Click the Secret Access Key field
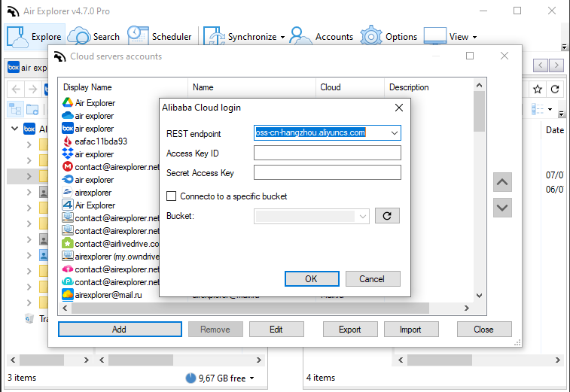Image resolution: width=570 pixels, height=392 pixels. click(328, 172)
